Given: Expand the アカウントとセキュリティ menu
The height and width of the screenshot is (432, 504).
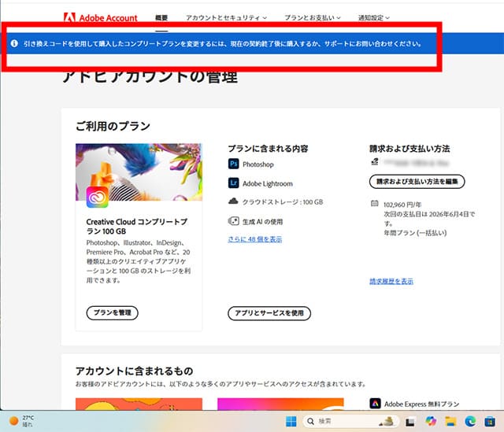Looking at the screenshot, I should (x=226, y=18).
